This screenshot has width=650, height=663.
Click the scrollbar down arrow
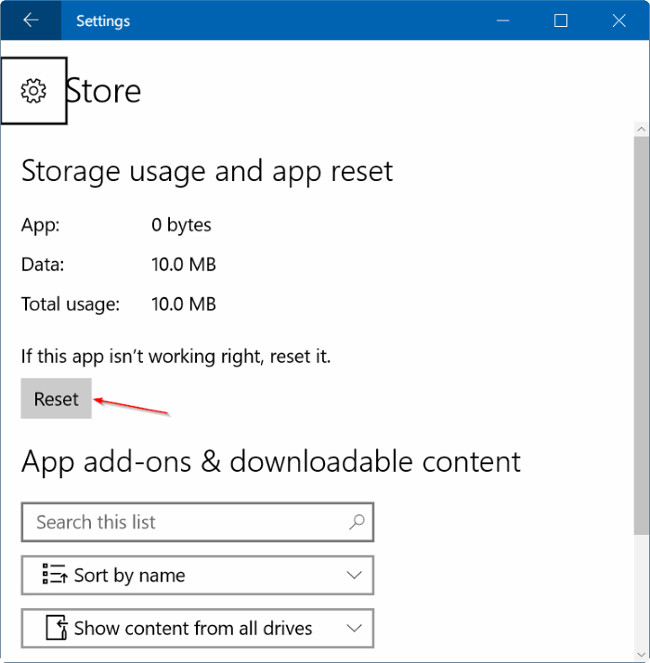(642, 655)
